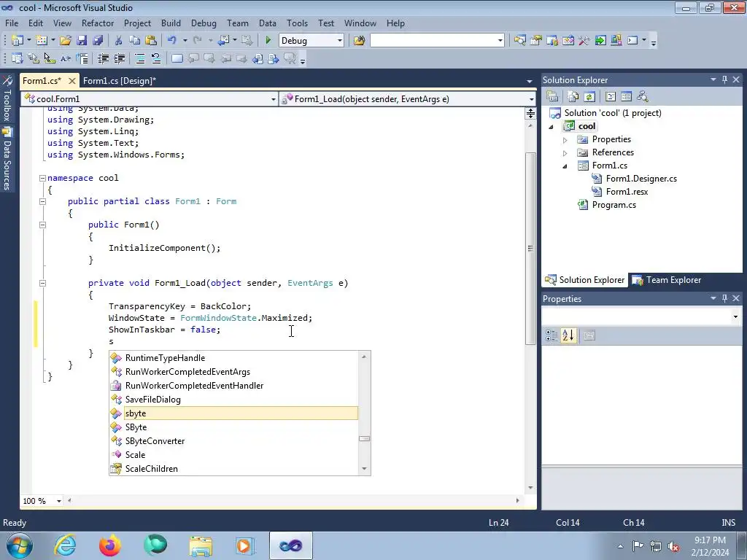
Task: Switch Properties panel to Alphabetical view
Action: click(568, 335)
